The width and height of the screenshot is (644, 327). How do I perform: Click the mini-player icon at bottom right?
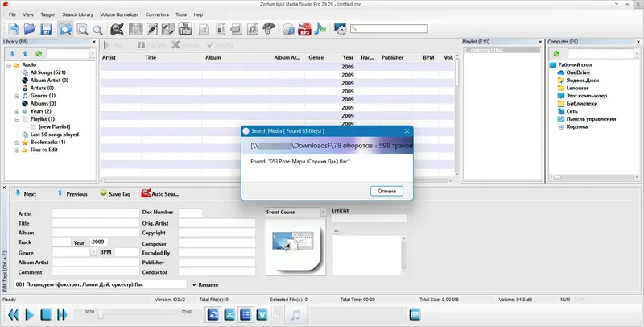(415, 315)
